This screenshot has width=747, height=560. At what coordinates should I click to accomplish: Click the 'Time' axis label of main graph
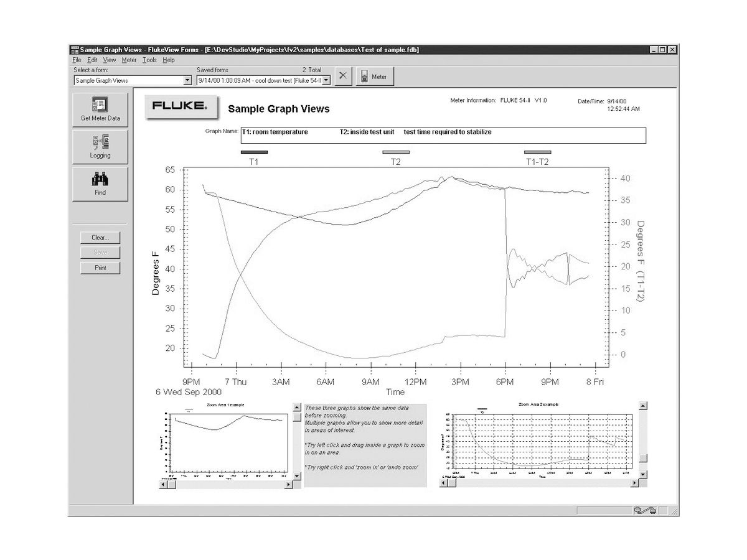(x=395, y=392)
